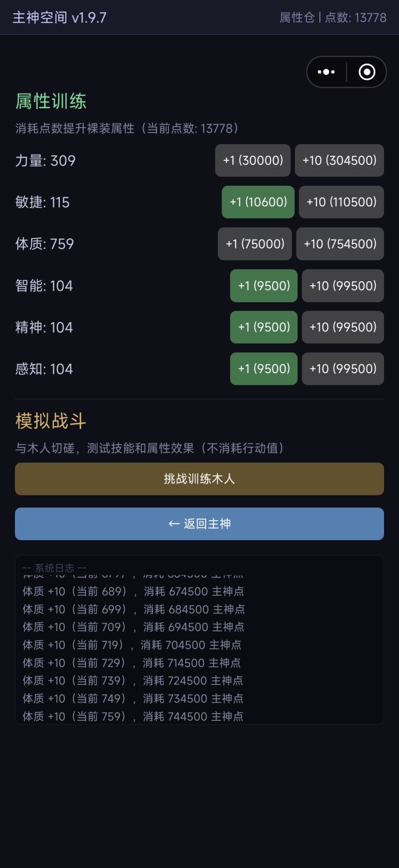Click the 系统日志 log panel

coord(199,639)
